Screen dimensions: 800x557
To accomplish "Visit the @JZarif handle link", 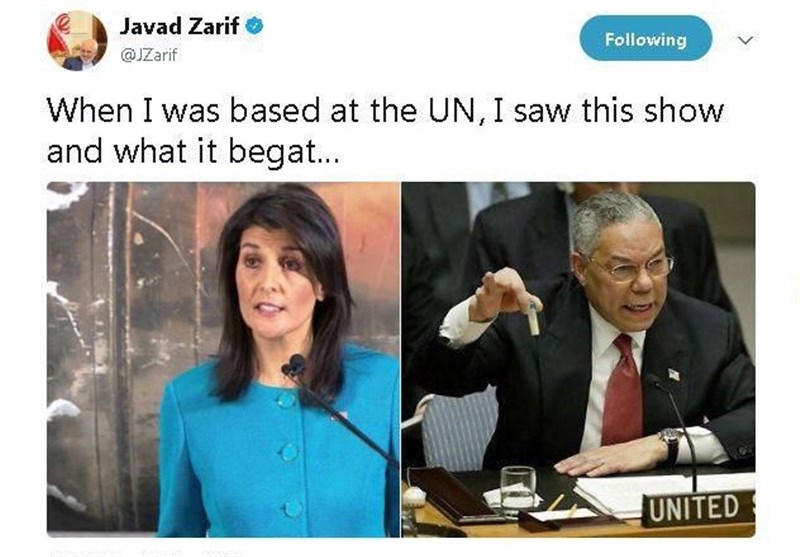I will point(148,55).
